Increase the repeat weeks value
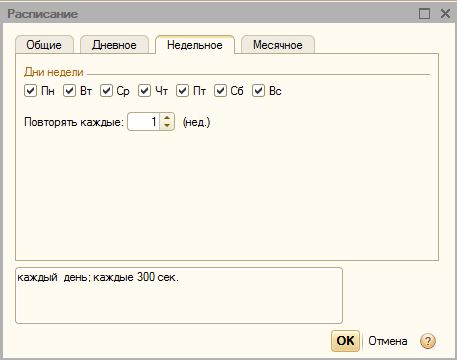The image size is (457, 360). (167, 118)
